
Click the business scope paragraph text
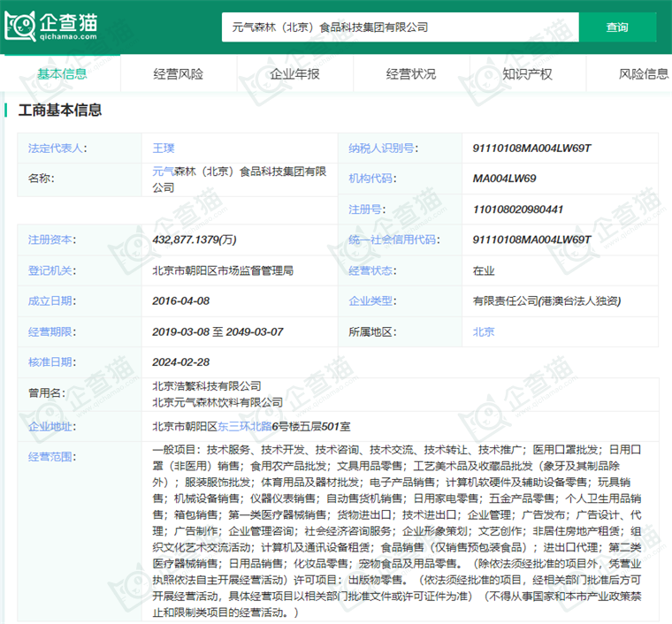tap(397, 531)
